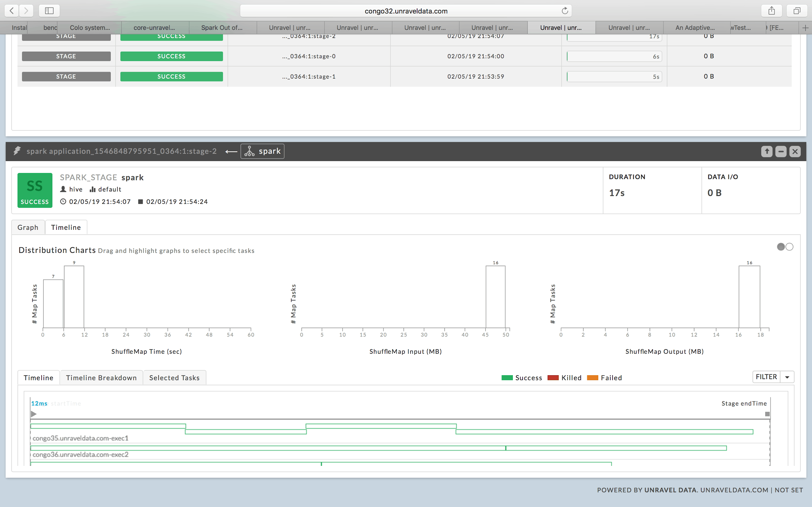Switch to the Graph tab
The width and height of the screenshot is (812, 507).
click(x=28, y=227)
